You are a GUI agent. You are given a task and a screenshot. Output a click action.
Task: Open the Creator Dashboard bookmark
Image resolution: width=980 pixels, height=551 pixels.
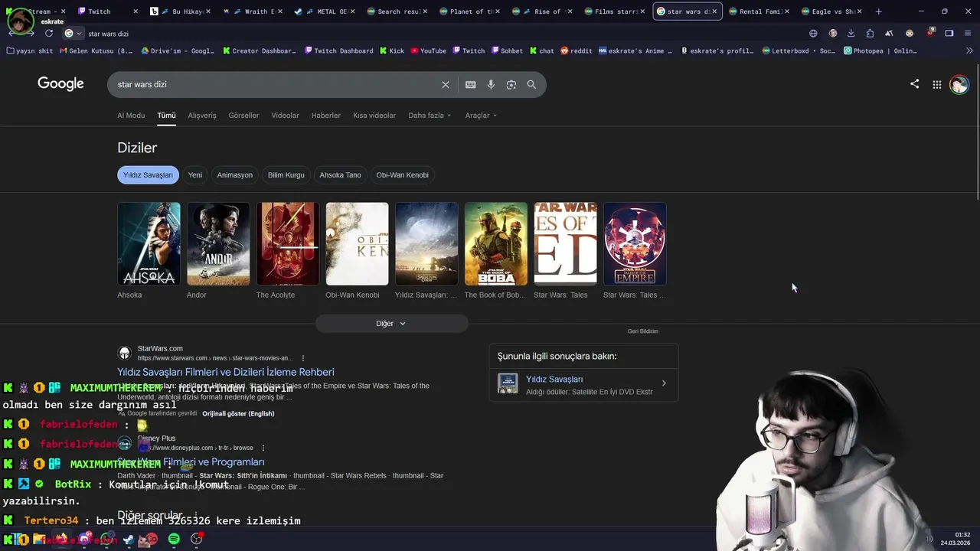(x=260, y=51)
